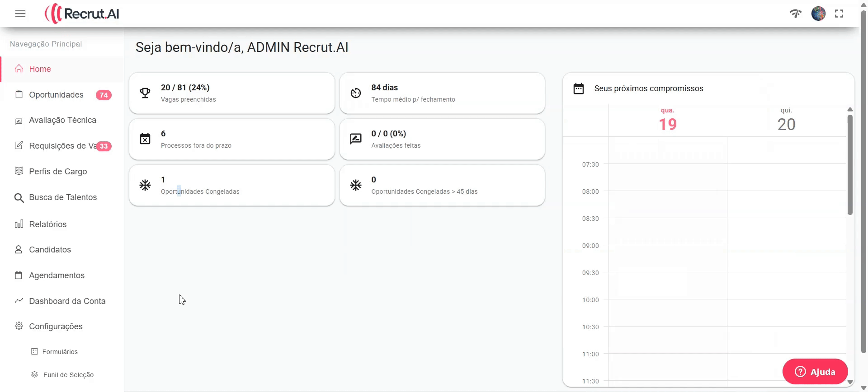The image size is (868, 392).
Task: Click the connection status icon in header
Action: tap(796, 14)
